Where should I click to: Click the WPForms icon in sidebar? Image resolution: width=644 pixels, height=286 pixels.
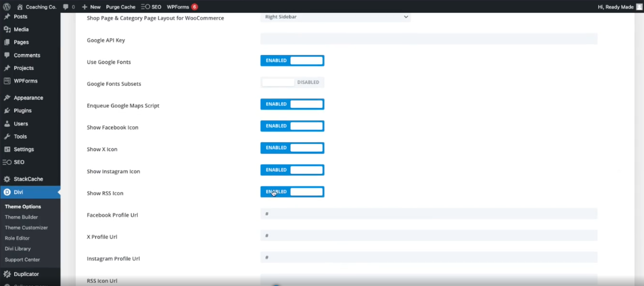click(x=7, y=81)
